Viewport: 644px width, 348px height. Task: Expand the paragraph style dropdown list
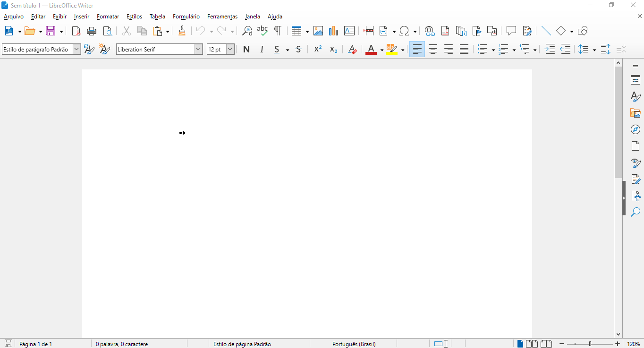76,49
